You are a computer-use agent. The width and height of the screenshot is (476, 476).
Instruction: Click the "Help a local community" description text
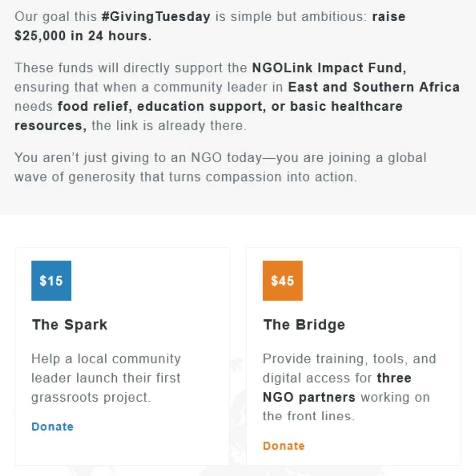coord(106,359)
